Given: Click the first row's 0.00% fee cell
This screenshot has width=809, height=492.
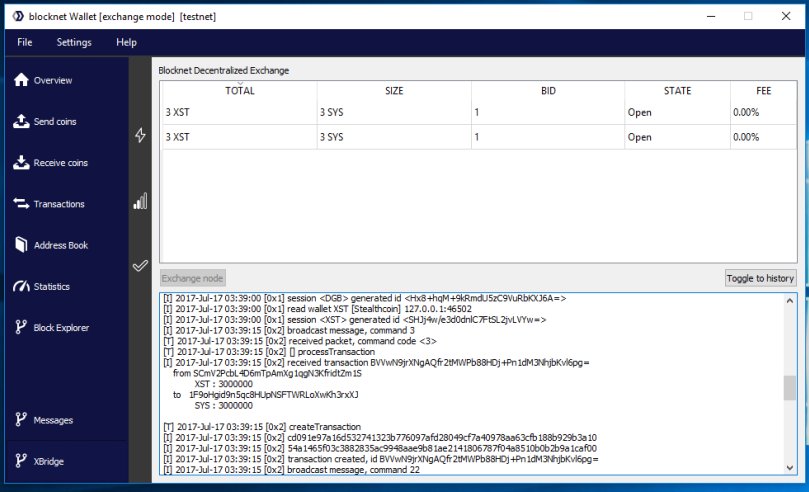Looking at the screenshot, I should coord(764,112).
